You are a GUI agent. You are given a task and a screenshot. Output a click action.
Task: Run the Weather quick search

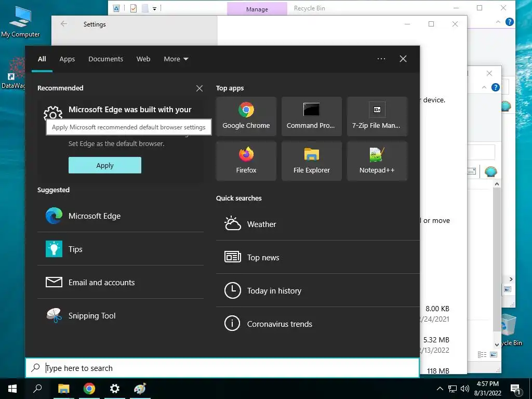[317, 224]
